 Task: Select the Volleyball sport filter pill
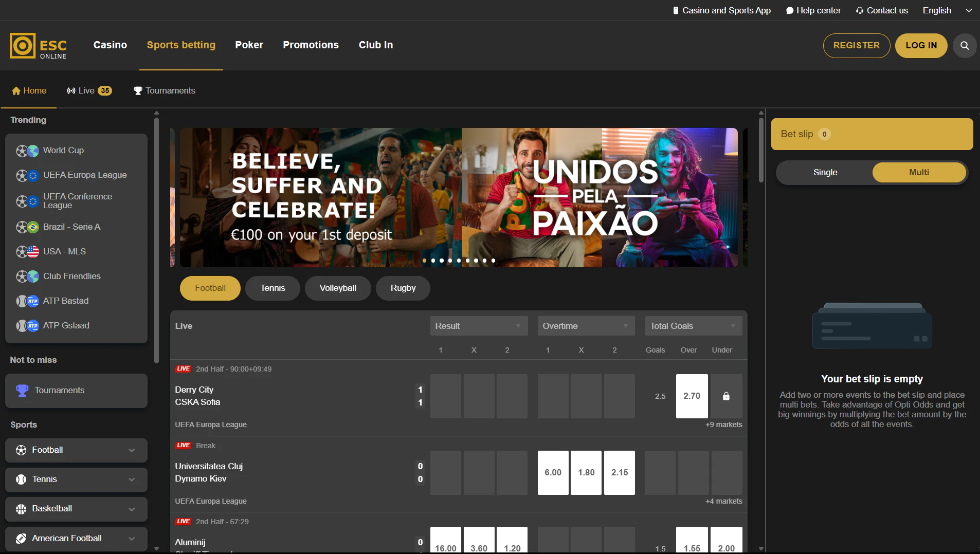pos(338,288)
